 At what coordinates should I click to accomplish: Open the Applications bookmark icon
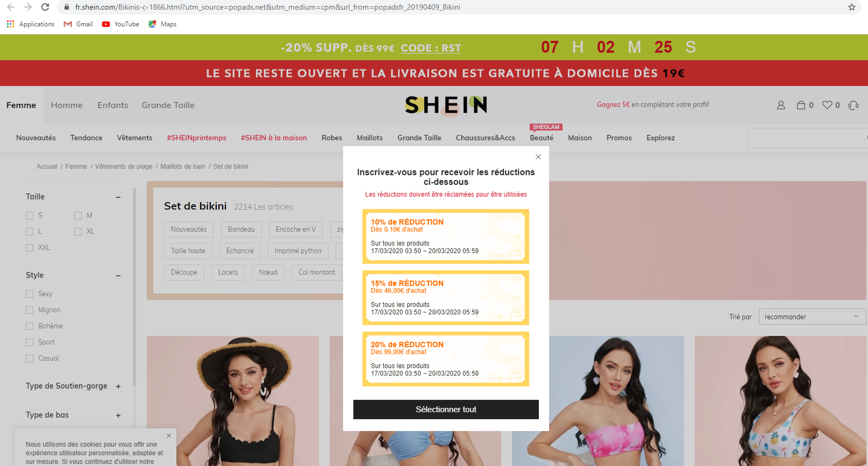11,24
